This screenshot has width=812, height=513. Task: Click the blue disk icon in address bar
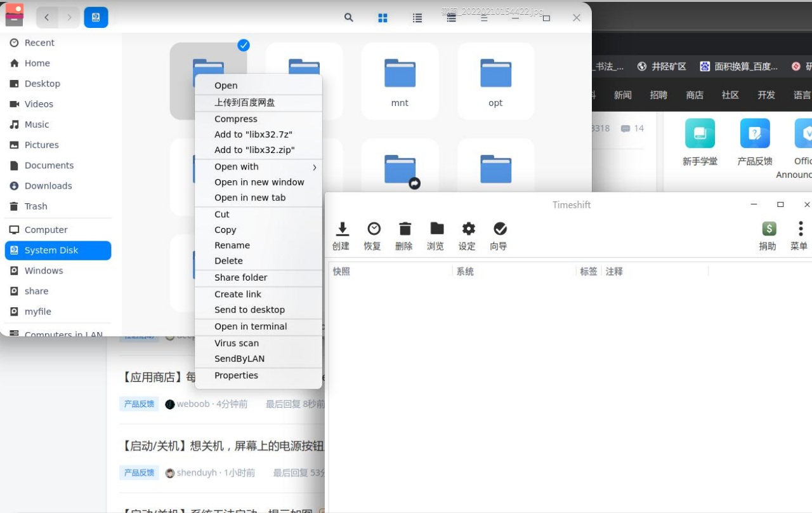point(96,17)
